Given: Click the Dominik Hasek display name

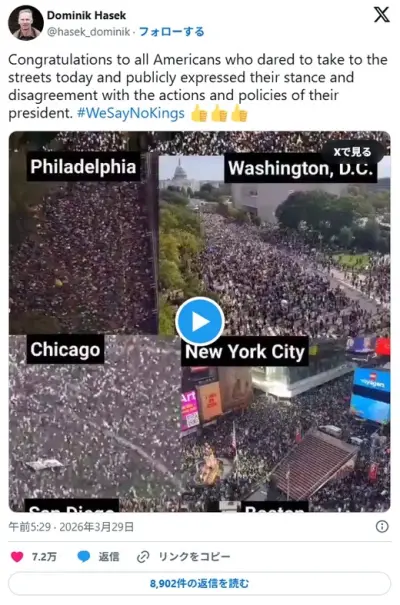Looking at the screenshot, I should click(x=86, y=15).
